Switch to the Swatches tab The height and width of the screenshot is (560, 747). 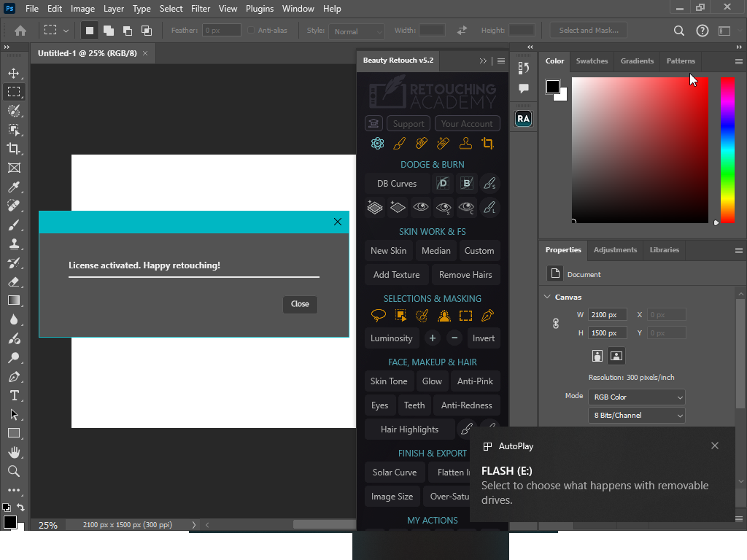point(592,61)
